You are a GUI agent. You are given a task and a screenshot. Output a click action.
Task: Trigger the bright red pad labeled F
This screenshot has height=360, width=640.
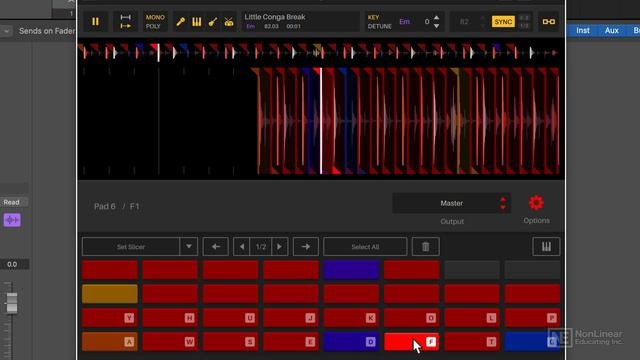click(x=411, y=342)
